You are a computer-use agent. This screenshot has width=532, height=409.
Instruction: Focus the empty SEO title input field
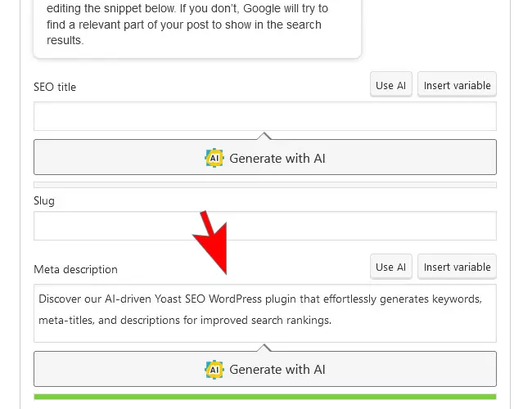tap(264, 116)
